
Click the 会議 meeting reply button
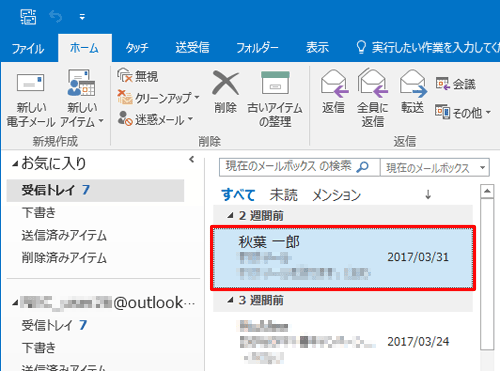[x=455, y=84]
